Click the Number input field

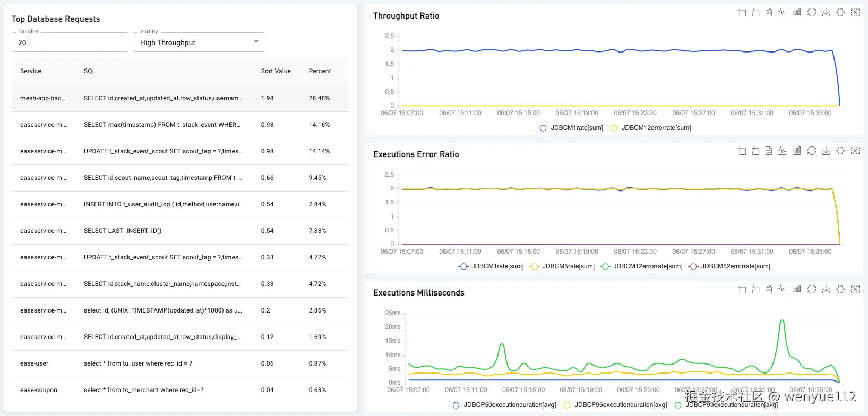click(x=70, y=42)
